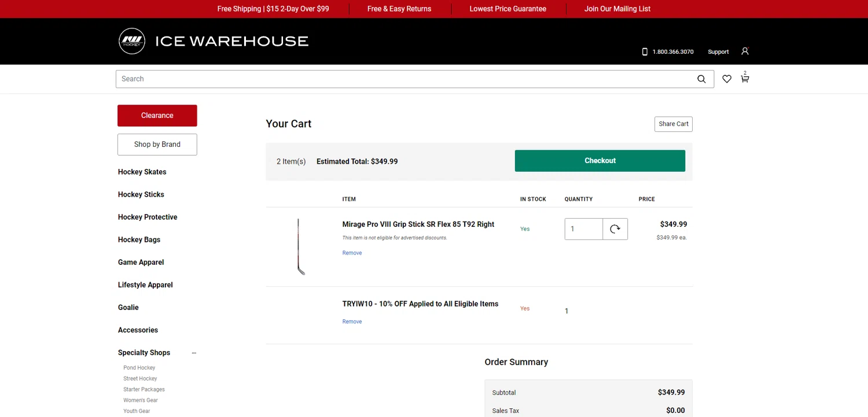
Task: Click the green Checkout button
Action: point(600,161)
